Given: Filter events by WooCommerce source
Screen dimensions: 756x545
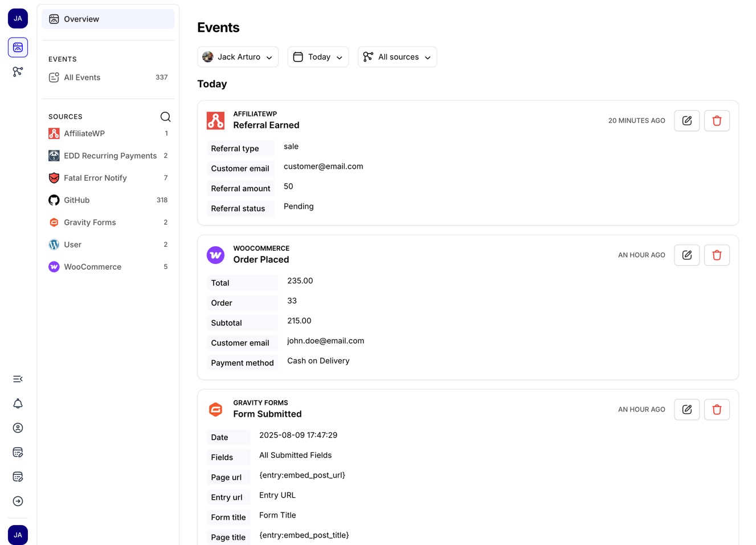Looking at the screenshot, I should pos(92,266).
